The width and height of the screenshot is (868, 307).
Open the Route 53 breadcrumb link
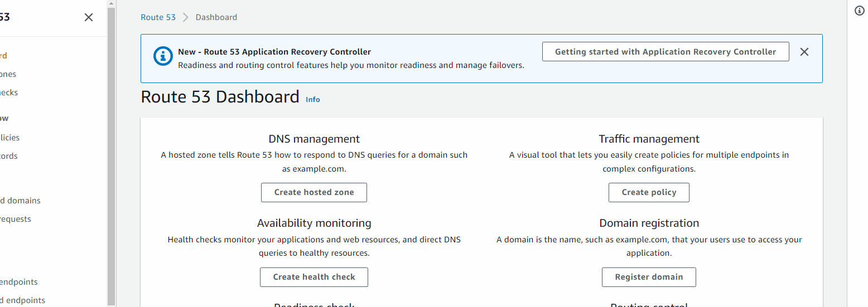tap(158, 17)
